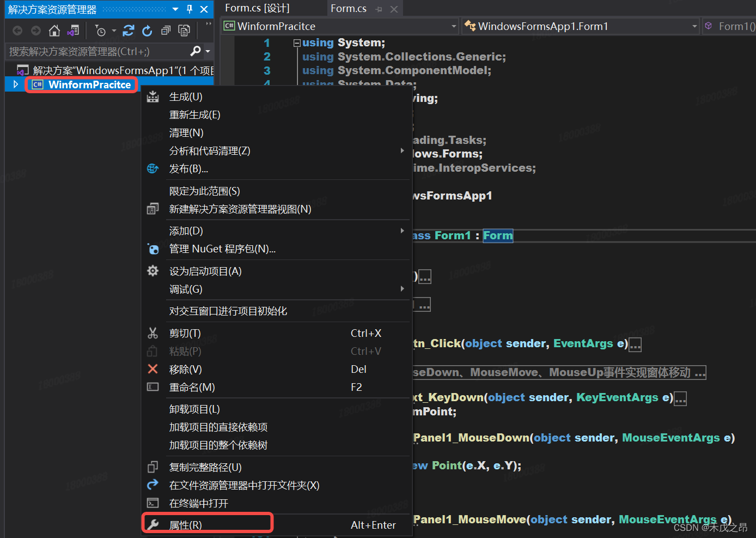Toggle Show All Files icon

click(184, 31)
